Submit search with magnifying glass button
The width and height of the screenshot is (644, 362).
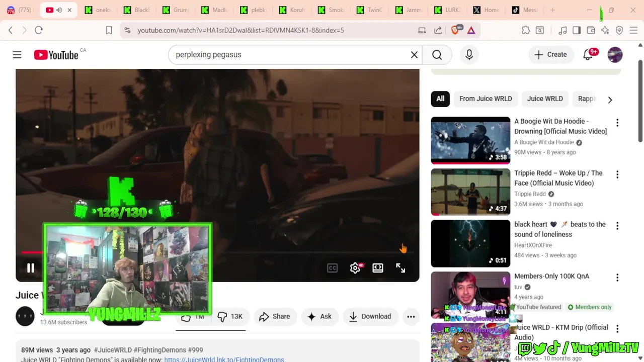click(437, 54)
